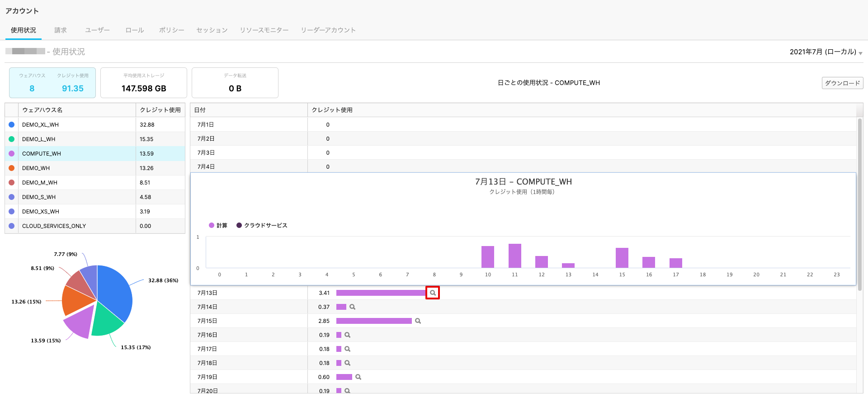
Task: Click the magnifier icon for 7月14日
Action: coord(352,307)
